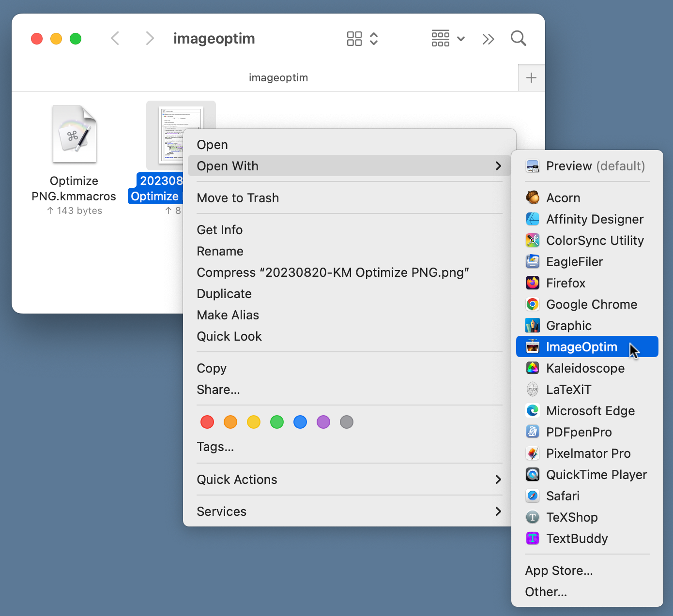
Task: Select ColorSync Utility from the app list
Action: coord(595,240)
